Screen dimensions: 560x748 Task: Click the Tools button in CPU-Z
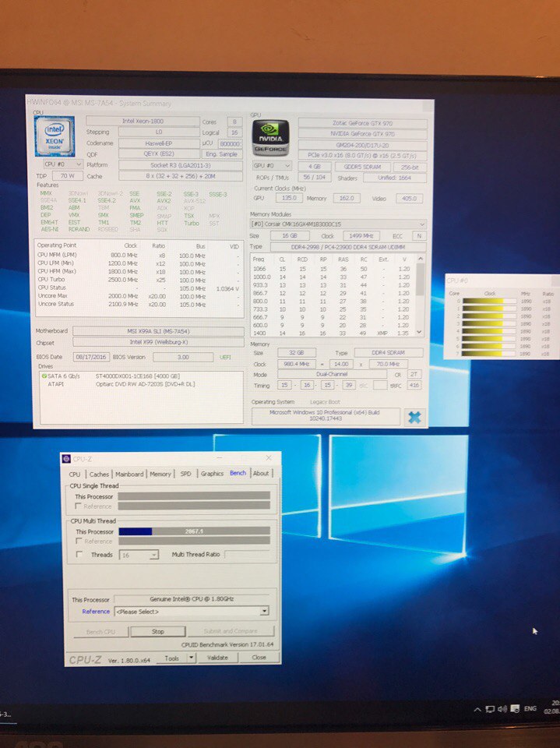point(171,658)
